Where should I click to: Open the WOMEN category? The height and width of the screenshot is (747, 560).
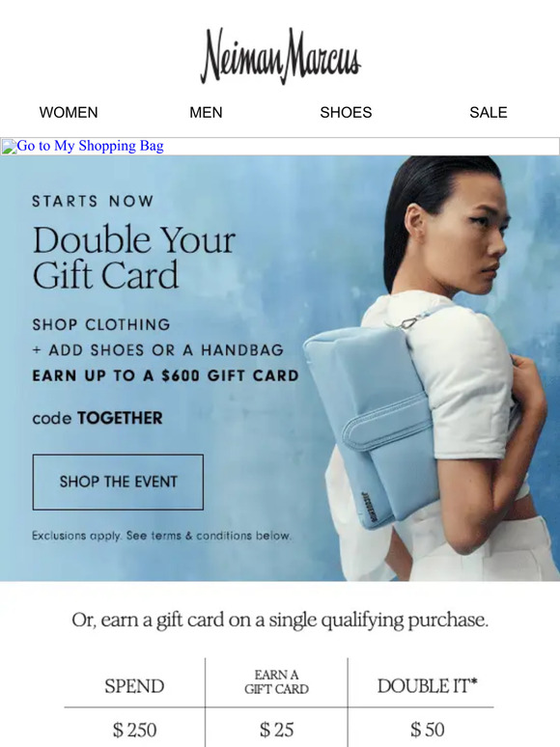tap(69, 112)
